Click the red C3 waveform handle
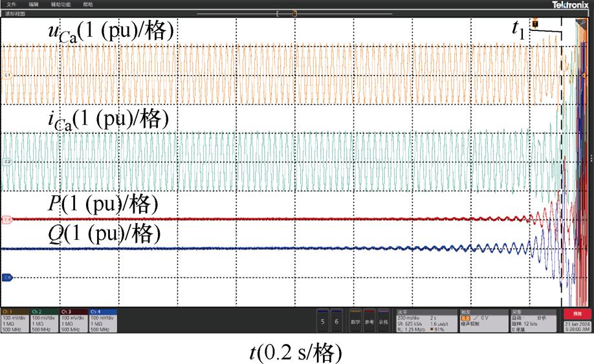Viewport: 594px width, 364px height. coord(8,220)
